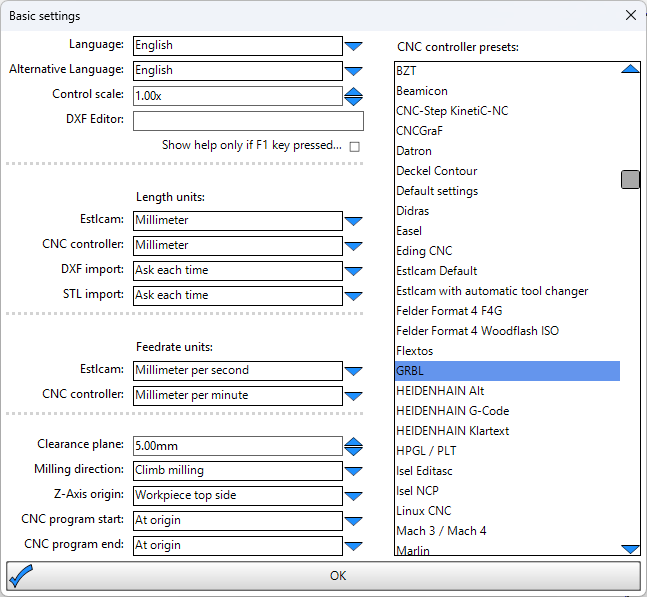Select GRBL in controller presets
This screenshot has width=647, height=597.
(x=507, y=371)
